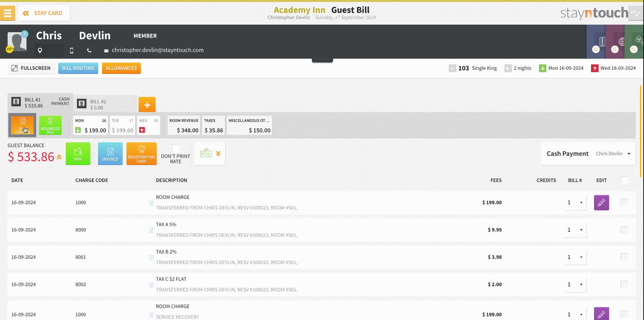Tick checkbox for Tax C $2 Flat row
The width and height of the screenshot is (644, 320).
[624, 284]
